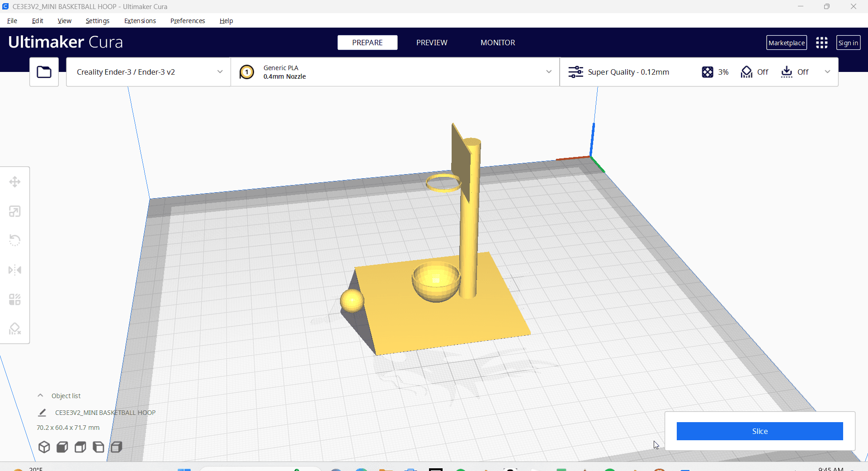Viewport: 868px width, 471px height.
Task: Click the Sign in button
Action: [848, 43]
